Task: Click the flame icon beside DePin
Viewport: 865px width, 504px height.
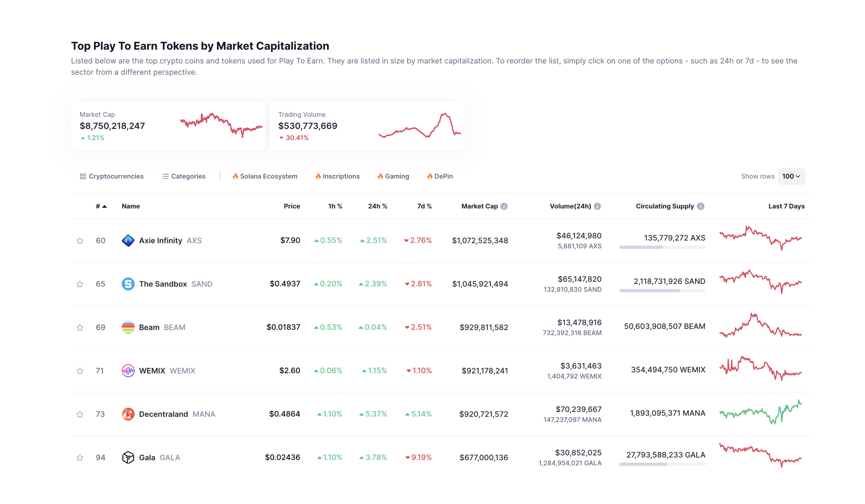Action: (429, 176)
